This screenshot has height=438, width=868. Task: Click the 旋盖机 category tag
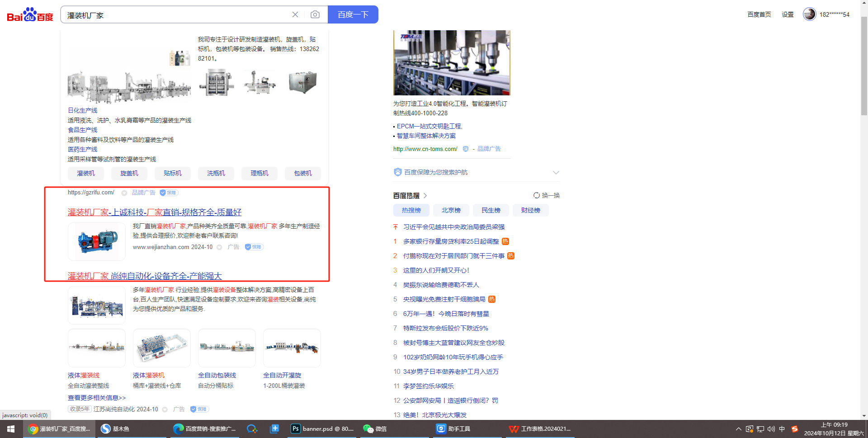(129, 173)
